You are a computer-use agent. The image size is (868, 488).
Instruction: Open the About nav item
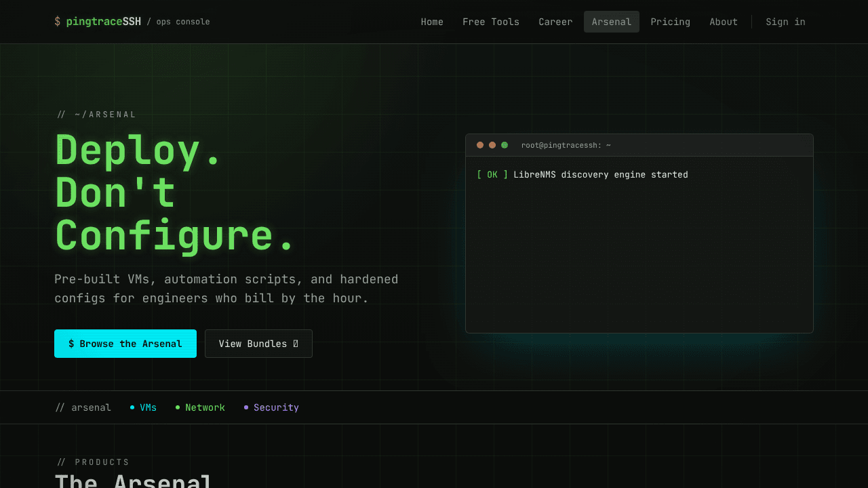724,22
